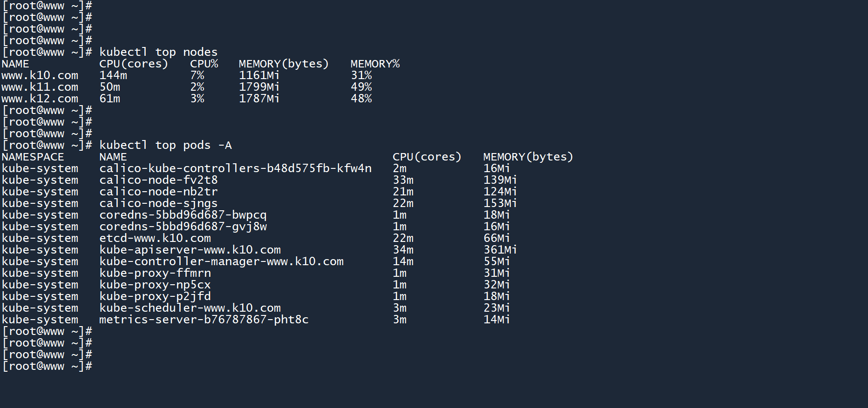Click the CPU% column header
The height and width of the screenshot is (408, 868).
(204, 64)
